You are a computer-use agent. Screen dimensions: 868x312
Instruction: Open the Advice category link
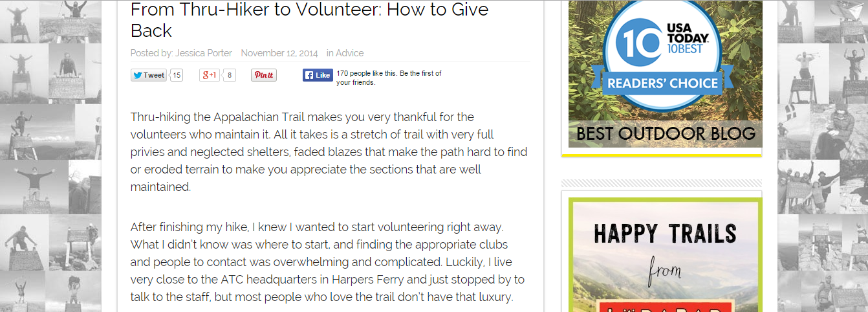[350, 53]
